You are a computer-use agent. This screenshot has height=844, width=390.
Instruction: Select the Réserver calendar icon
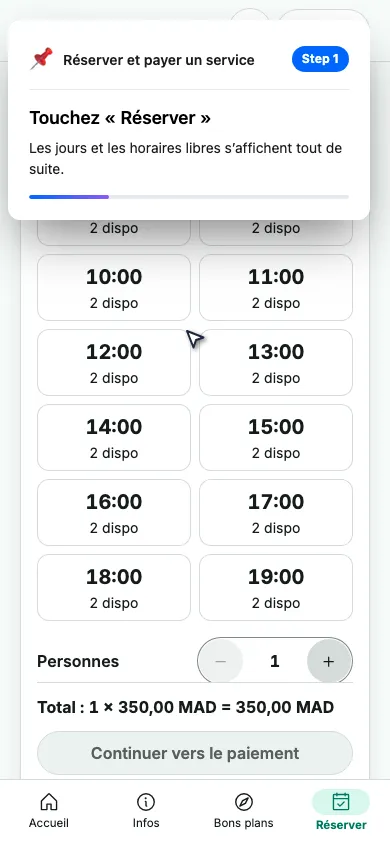tap(341, 801)
